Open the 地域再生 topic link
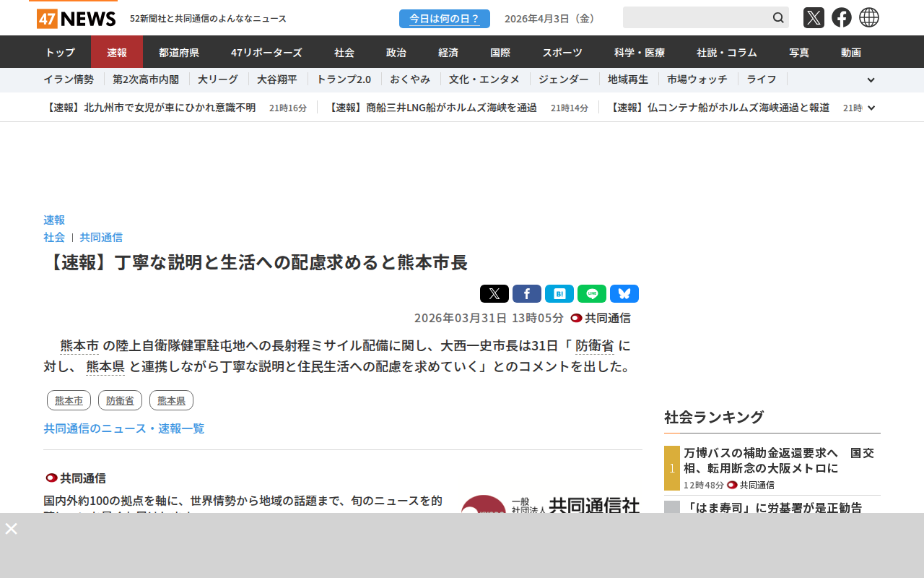 (x=628, y=79)
